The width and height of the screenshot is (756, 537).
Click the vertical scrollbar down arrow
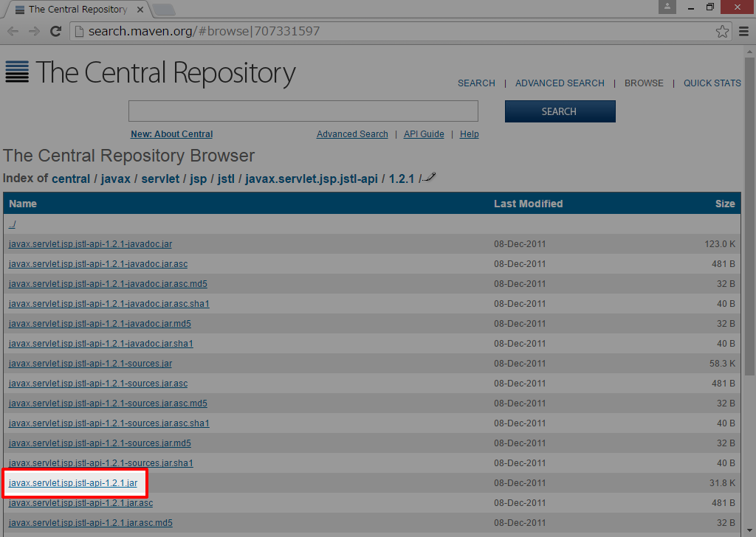click(x=749, y=530)
